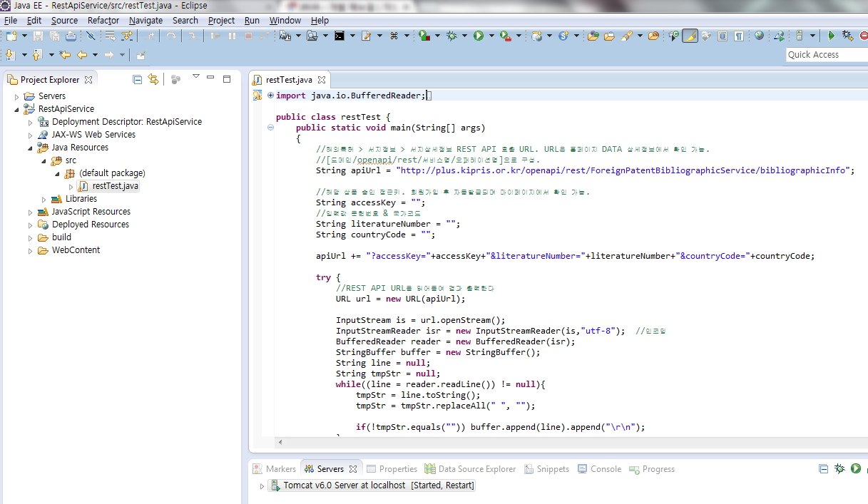Click the green Run button icon
Viewport: 868px width, 504px height.
point(479,36)
